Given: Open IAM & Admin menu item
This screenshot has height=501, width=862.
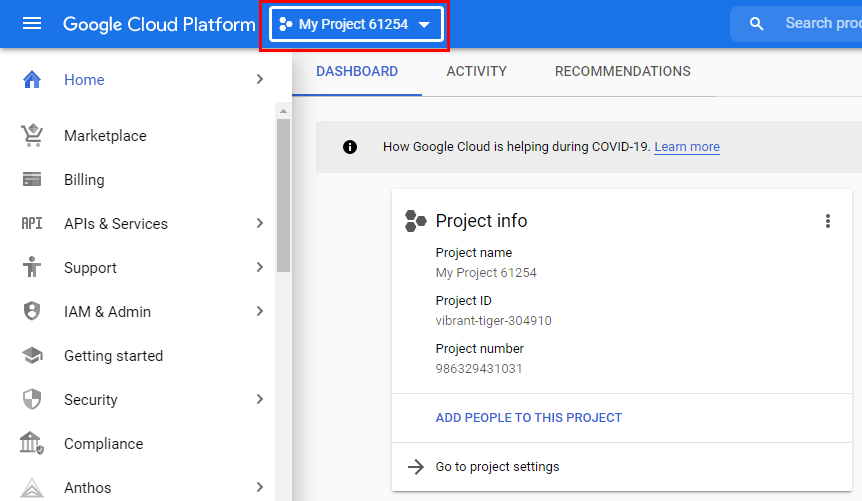Looking at the screenshot, I should tap(107, 312).
